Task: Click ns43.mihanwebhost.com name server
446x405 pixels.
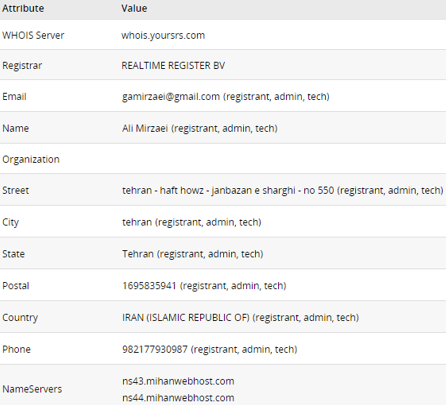Action: click(x=178, y=381)
